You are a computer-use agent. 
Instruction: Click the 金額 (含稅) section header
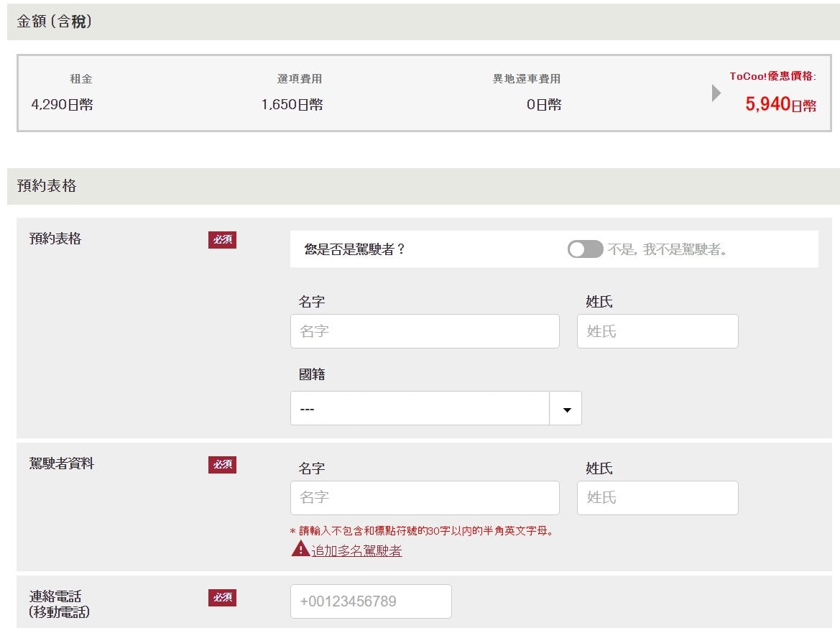point(55,22)
